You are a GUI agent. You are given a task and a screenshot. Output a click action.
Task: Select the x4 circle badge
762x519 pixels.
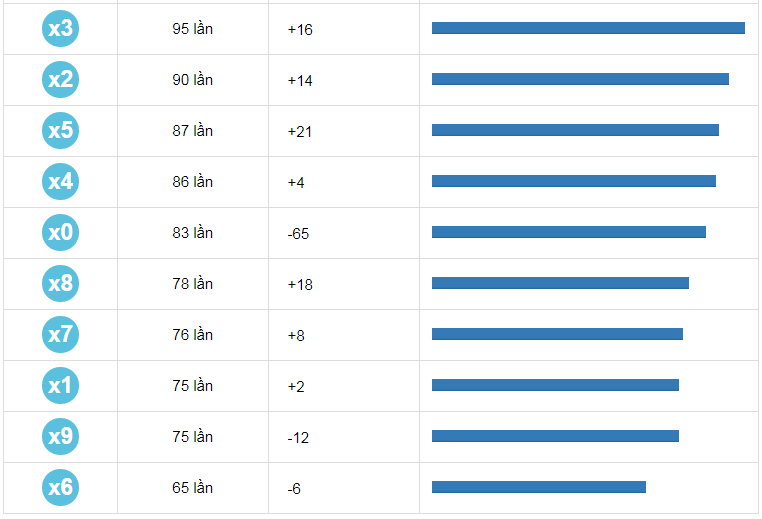pyautogui.click(x=60, y=181)
